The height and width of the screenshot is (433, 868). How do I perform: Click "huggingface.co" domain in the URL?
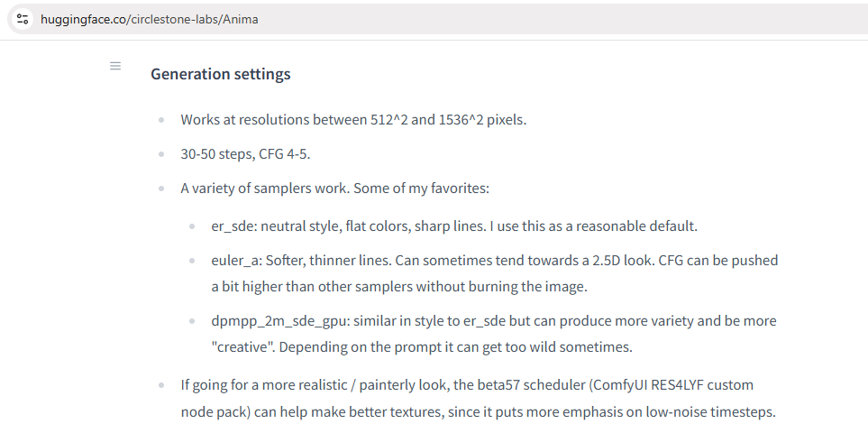(x=83, y=19)
